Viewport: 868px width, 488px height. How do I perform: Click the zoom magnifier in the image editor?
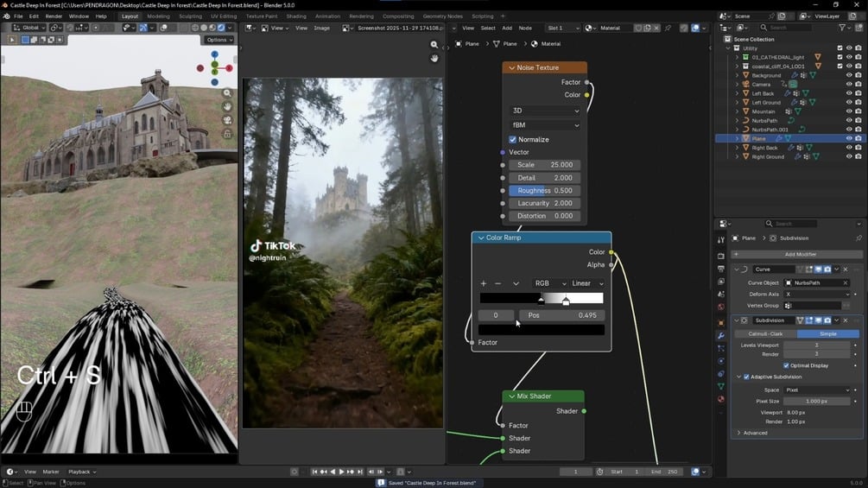click(x=434, y=45)
